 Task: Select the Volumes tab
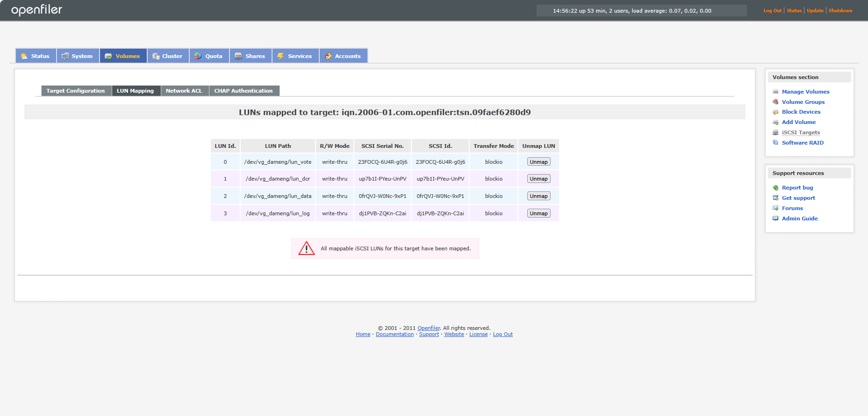tap(123, 56)
